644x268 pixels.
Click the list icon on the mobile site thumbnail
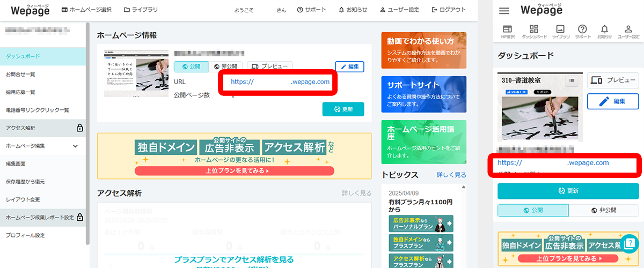click(572, 80)
